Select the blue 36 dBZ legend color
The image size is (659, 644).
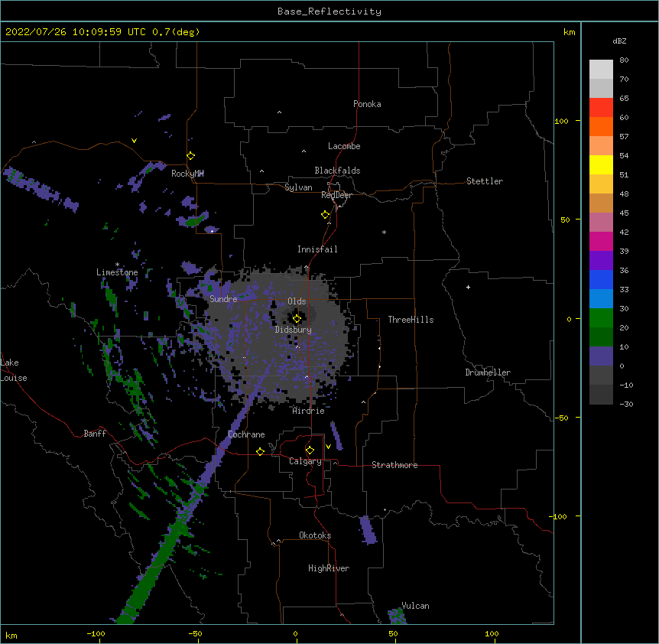coord(601,279)
